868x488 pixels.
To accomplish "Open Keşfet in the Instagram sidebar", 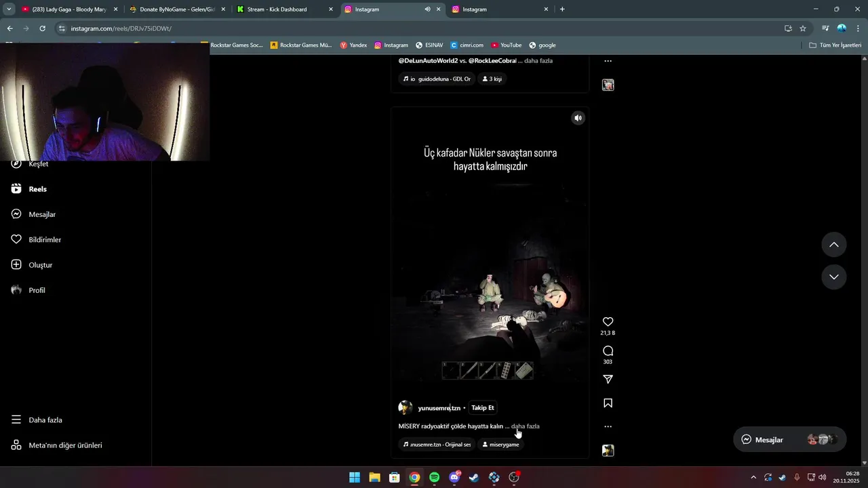I will (30, 164).
